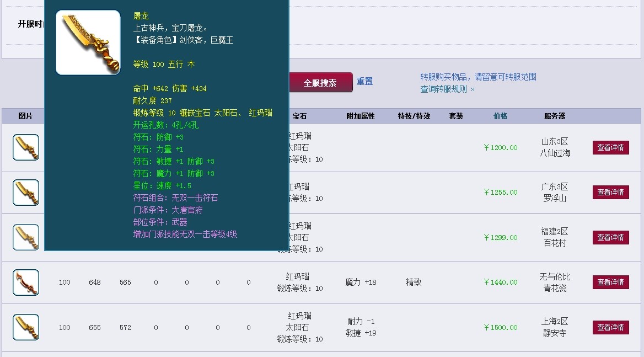Click 查看详情 for the 山东3区 listing
The image size is (644, 357).
[610, 147]
